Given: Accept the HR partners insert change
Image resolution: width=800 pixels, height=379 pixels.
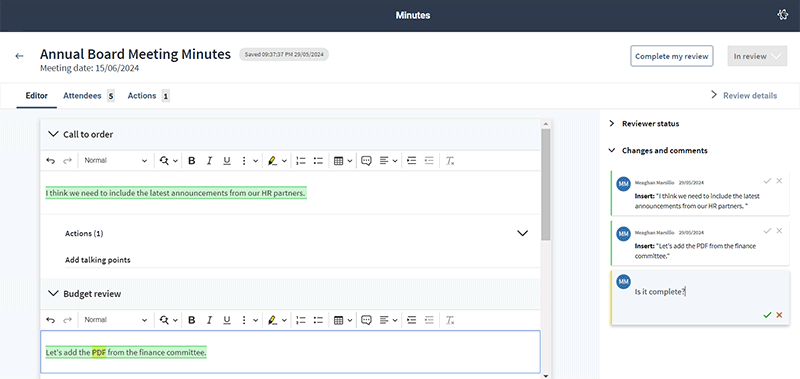Looking at the screenshot, I should coord(767,181).
